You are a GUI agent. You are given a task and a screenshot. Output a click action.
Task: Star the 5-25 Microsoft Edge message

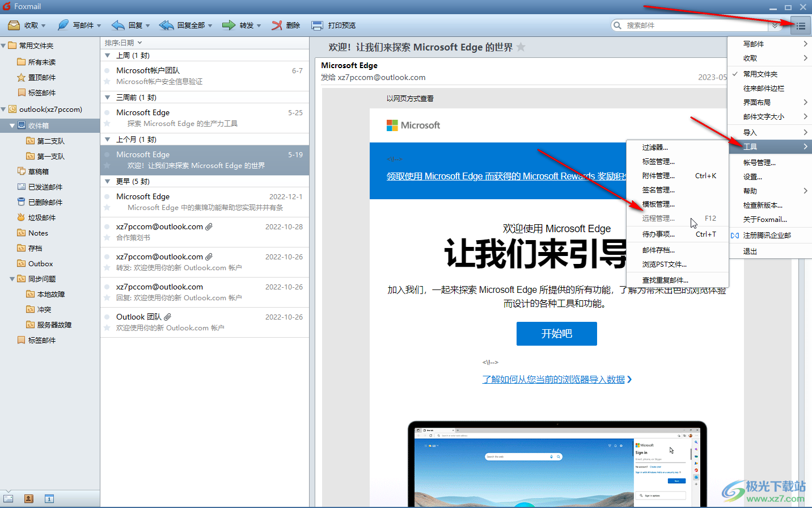click(107, 124)
